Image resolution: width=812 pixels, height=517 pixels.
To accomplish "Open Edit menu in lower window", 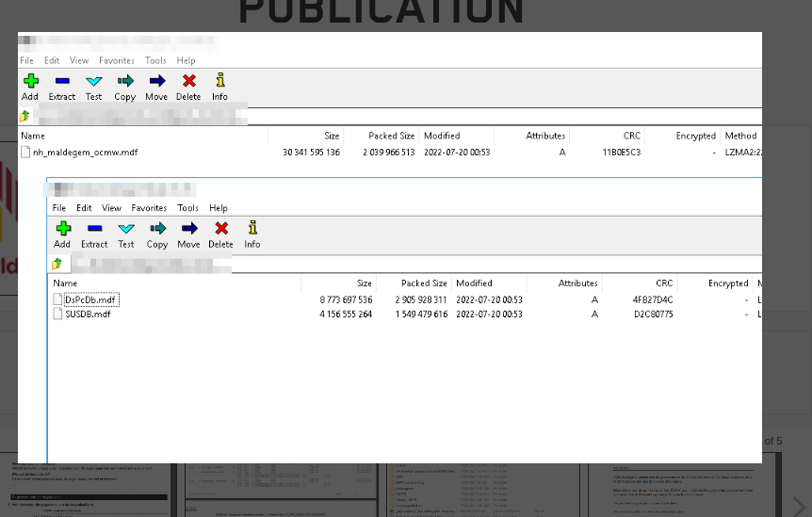I will (x=84, y=208).
